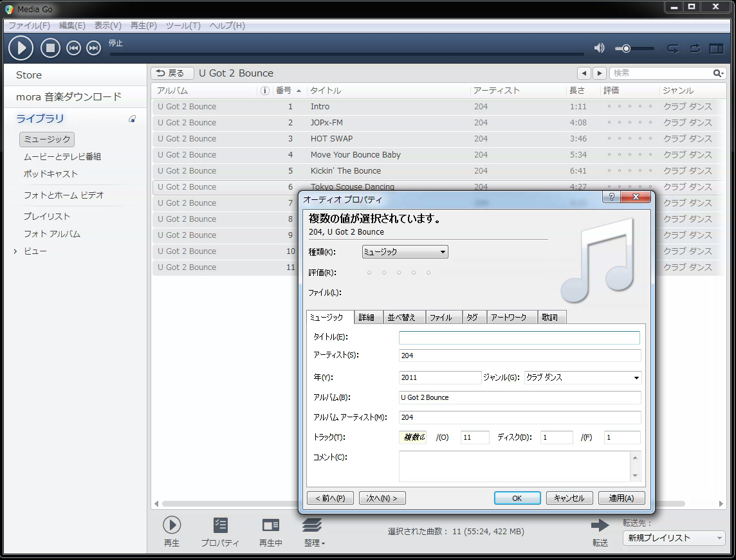Skip to the next track
Screen dimensions: 736x560
point(94,48)
